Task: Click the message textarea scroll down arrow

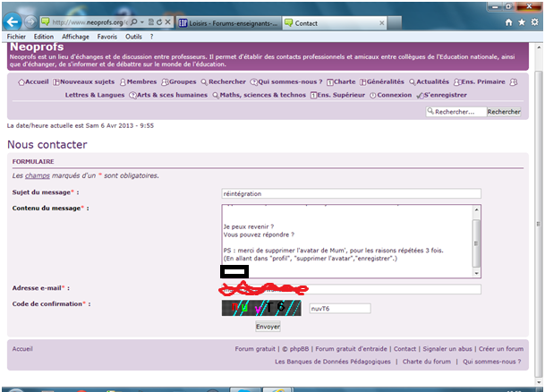Action: click(x=476, y=273)
